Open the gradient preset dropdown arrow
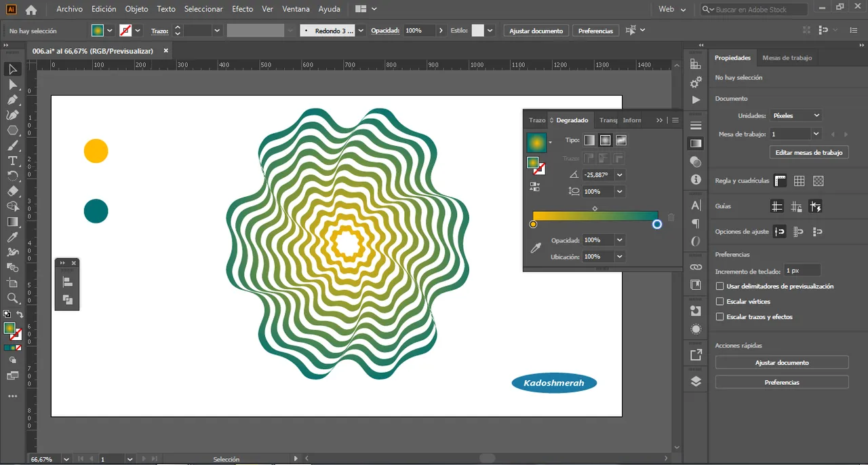Viewport: 868px width, 465px height. 550,142
